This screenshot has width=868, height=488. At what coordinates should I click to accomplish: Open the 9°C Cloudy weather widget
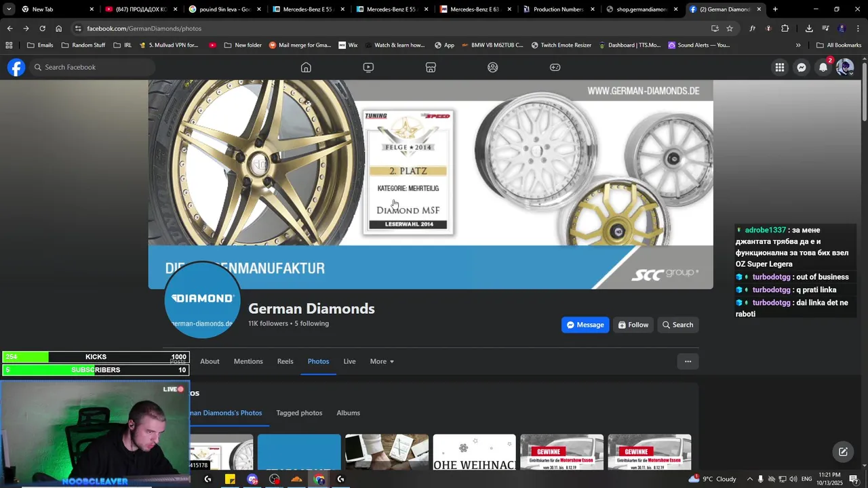(x=713, y=479)
